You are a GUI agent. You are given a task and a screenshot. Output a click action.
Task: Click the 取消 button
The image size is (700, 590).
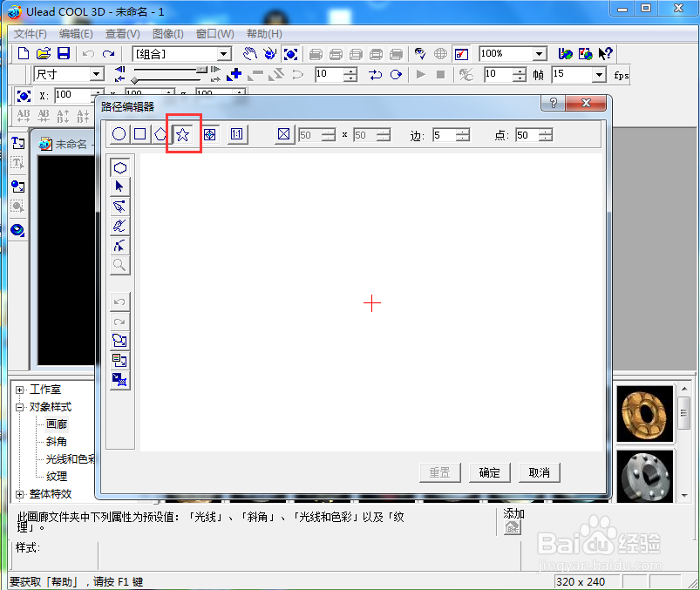[540, 472]
